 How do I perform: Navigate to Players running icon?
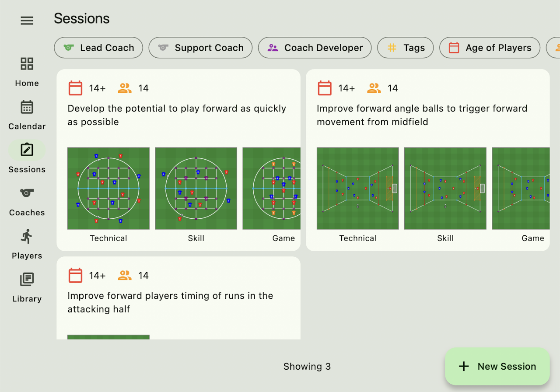click(x=27, y=236)
